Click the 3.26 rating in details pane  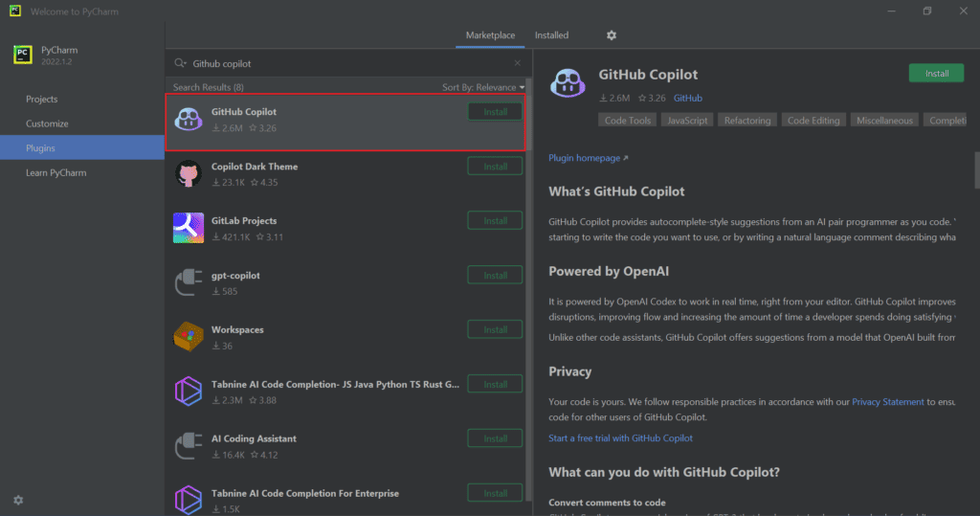[x=651, y=99]
